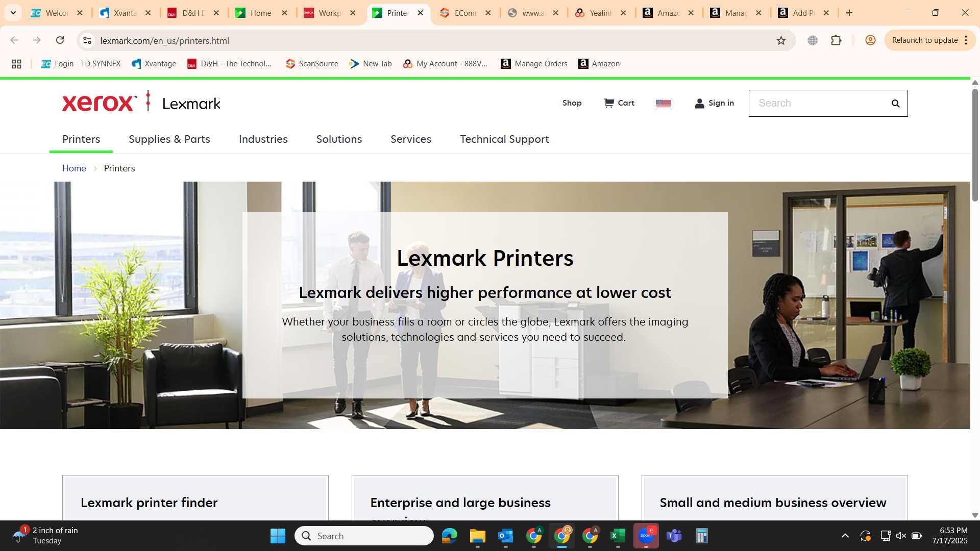The width and height of the screenshot is (980, 551).
Task: Open the Industries menu
Action: pyautogui.click(x=263, y=139)
